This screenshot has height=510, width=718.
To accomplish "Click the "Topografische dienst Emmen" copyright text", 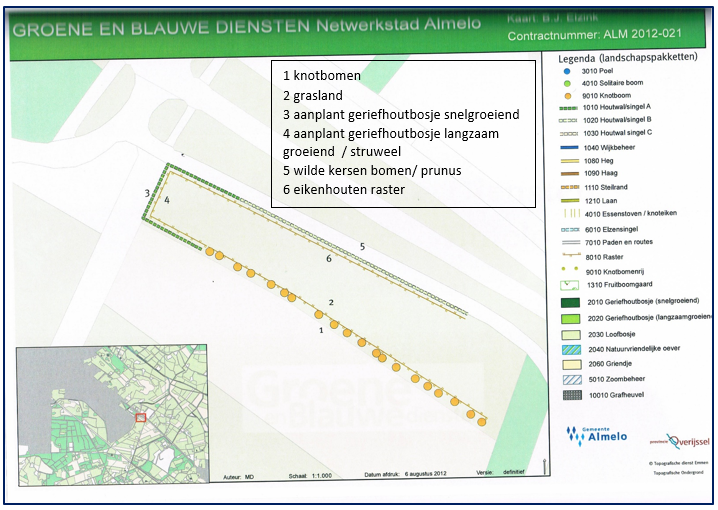I will (x=678, y=463).
